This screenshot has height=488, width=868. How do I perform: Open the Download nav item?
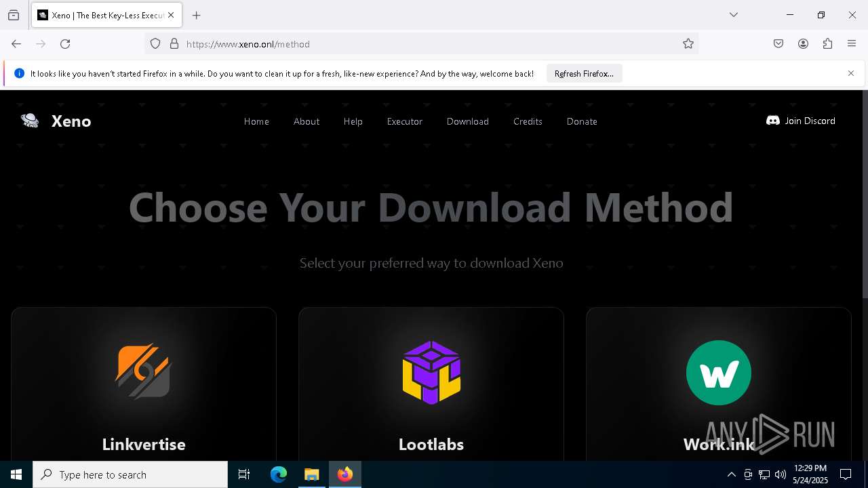[x=468, y=121]
